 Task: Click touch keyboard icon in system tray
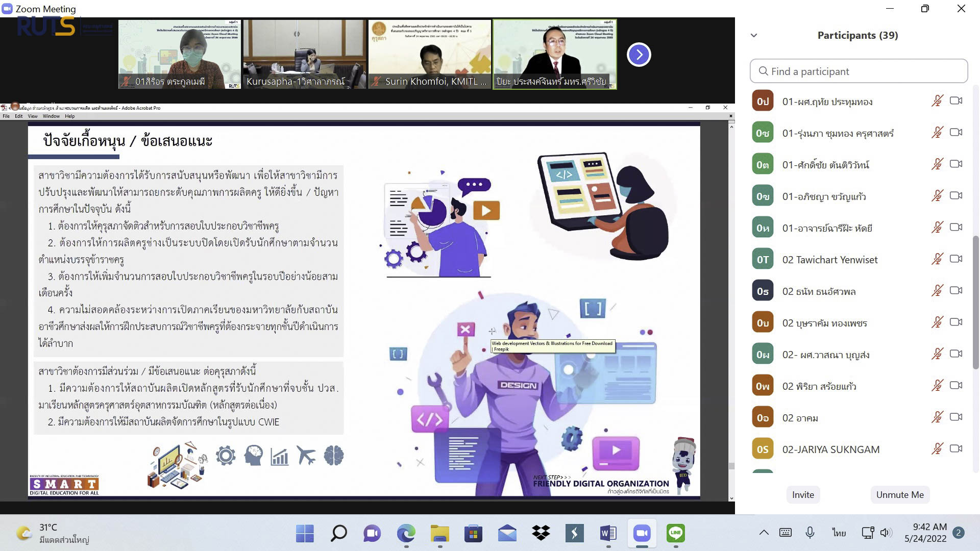786,533
